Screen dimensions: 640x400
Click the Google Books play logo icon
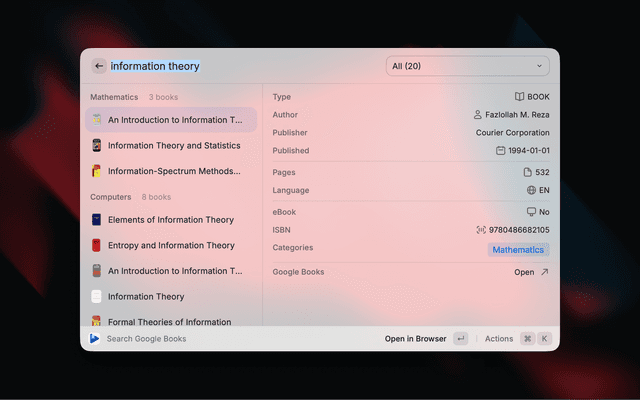pyautogui.click(x=95, y=339)
